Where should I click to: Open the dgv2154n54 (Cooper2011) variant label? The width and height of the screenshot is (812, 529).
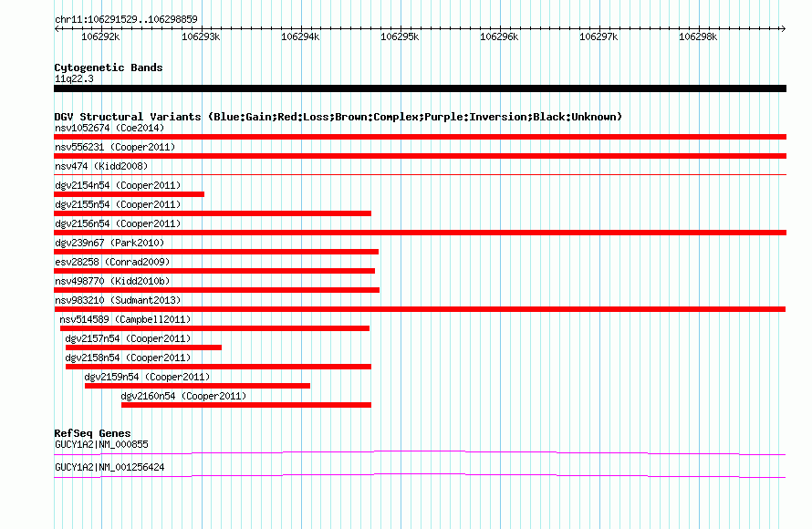tap(118, 185)
